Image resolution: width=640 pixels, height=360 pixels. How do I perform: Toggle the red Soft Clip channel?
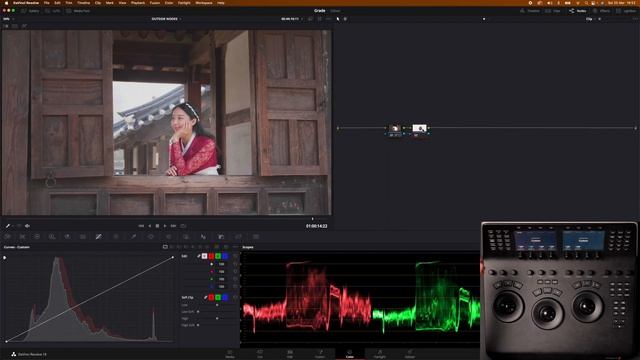(x=211, y=298)
